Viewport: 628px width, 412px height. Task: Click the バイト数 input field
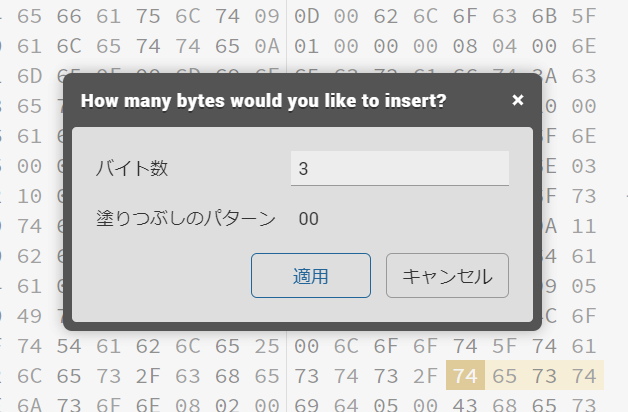pyautogui.click(x=400, y=168)
